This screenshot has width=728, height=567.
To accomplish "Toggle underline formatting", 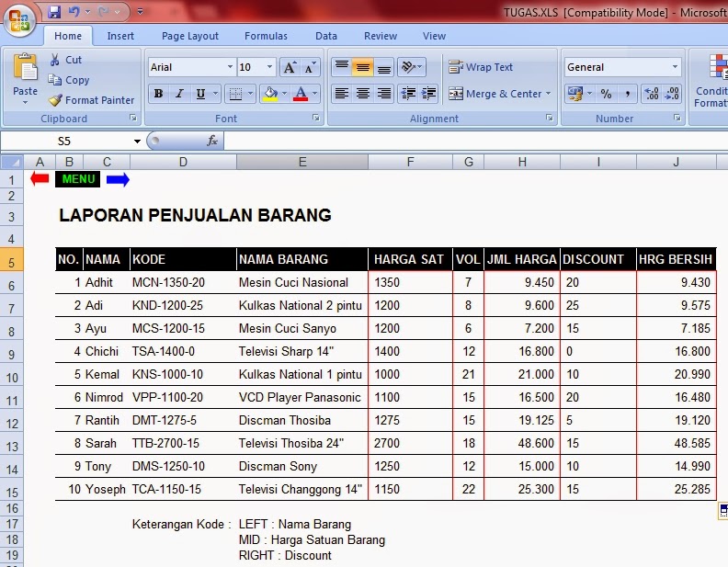I will [200, 94].
